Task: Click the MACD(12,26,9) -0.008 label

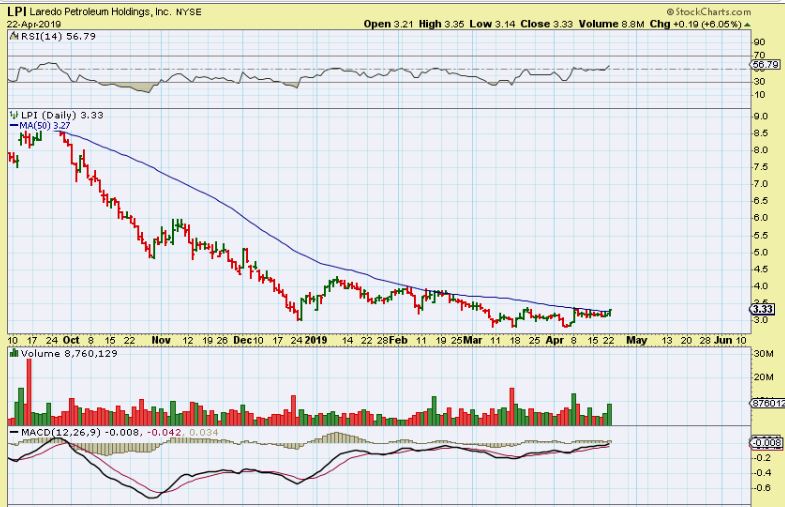Action: pos(81,432)
